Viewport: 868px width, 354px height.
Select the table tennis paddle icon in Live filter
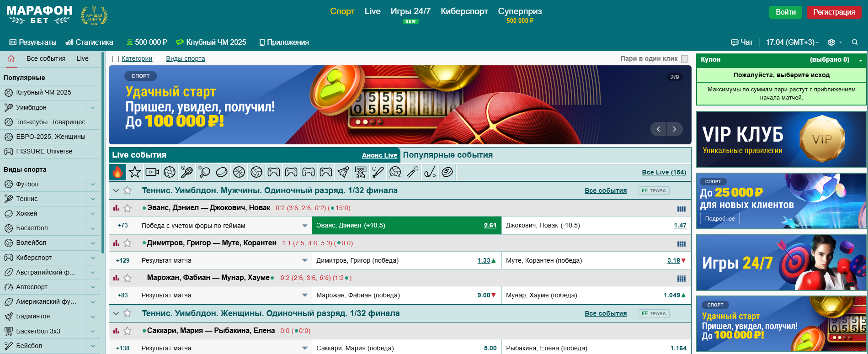tap(204, 172)
